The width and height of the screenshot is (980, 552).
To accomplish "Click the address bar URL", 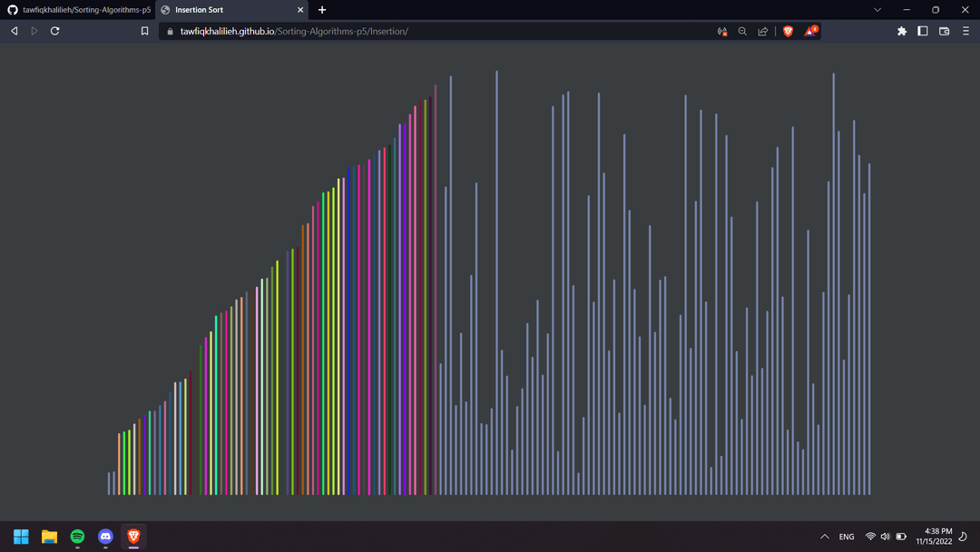I will (294, 31).
